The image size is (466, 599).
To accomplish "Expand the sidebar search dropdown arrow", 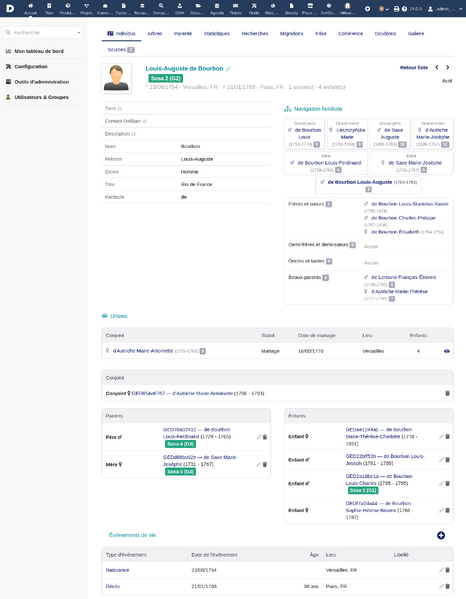I will tap(79, 32).
